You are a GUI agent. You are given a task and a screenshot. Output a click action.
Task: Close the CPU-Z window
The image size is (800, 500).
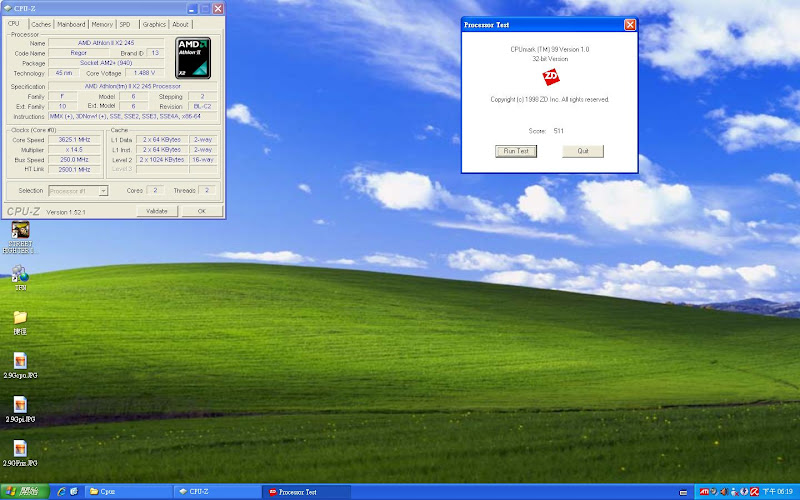point(218,9)
